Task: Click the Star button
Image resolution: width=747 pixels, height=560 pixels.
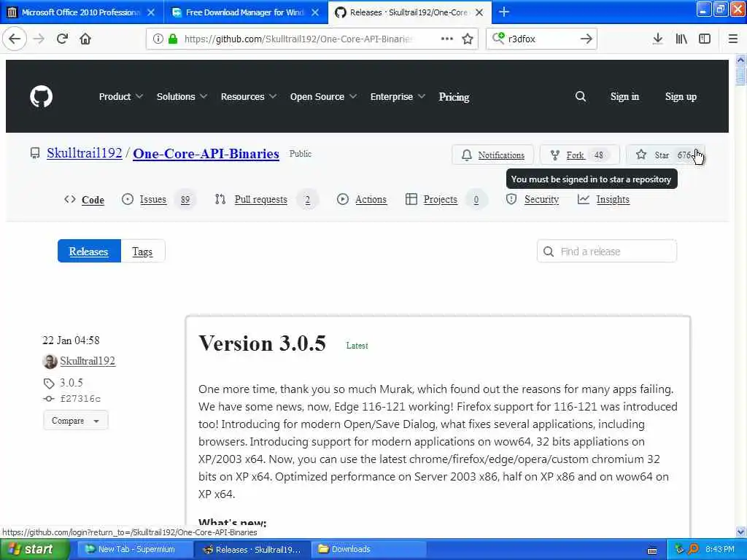Action: 665,155
